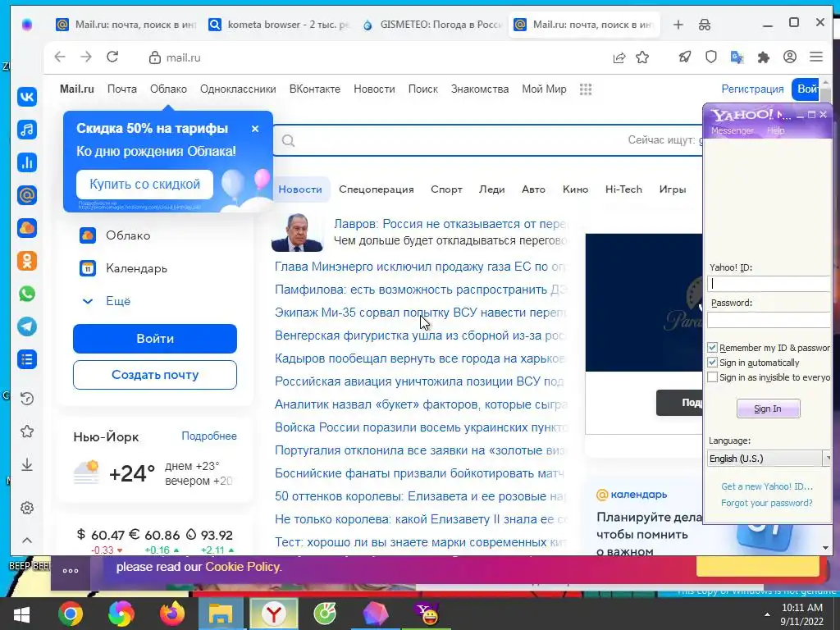Open the Регистрация link

tap(752, 89)
